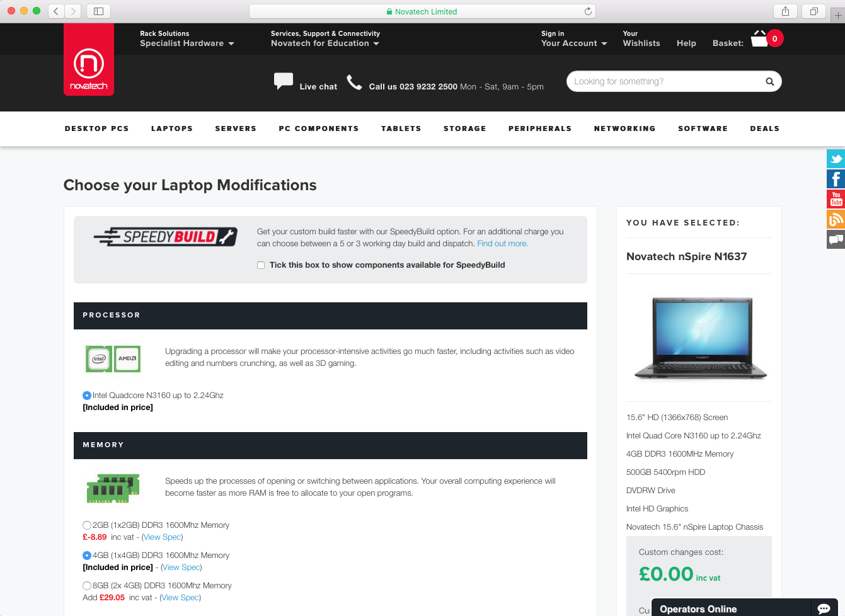
Task: Open the YouTube social link
Action: point(836,199)
